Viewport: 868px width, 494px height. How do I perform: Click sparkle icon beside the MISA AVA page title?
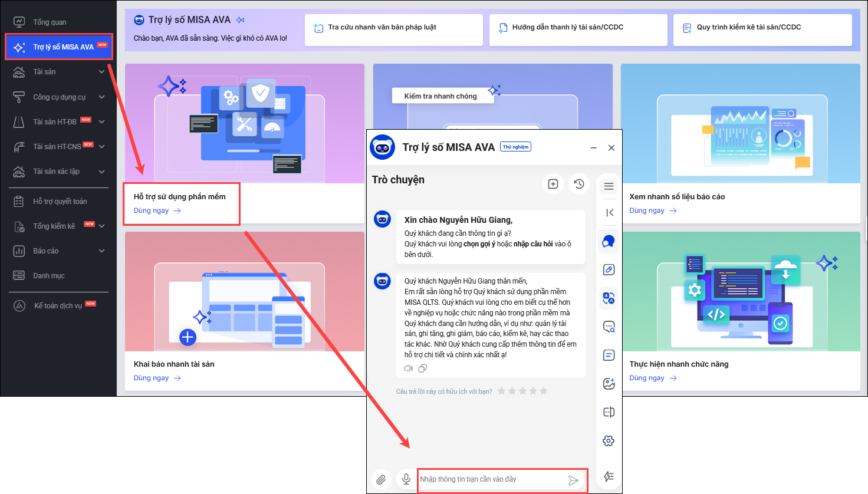(240, 20)
